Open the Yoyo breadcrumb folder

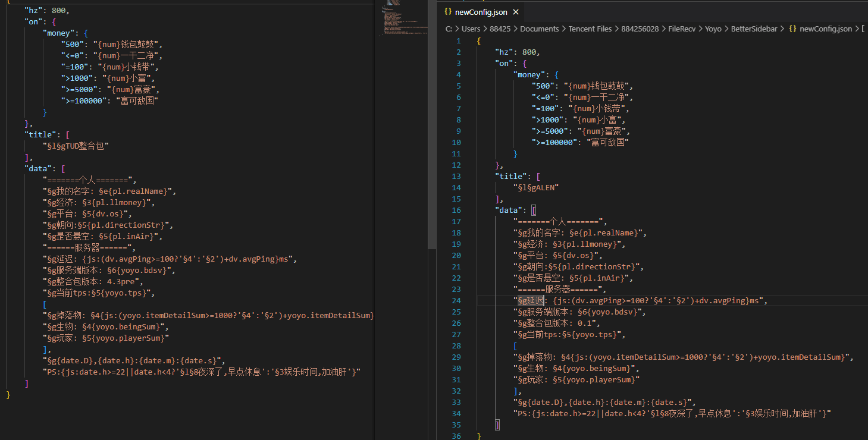pos(713,29)
